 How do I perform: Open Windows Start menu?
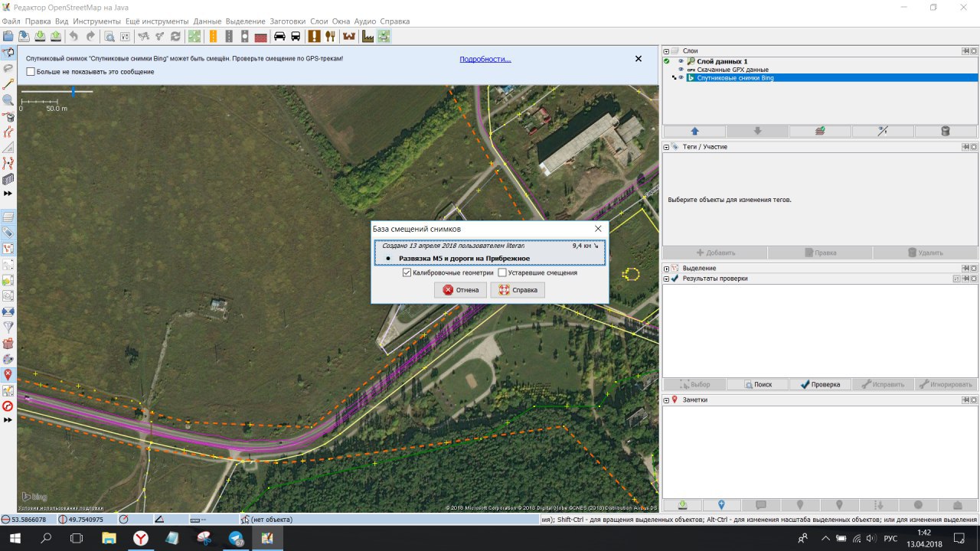15,539
